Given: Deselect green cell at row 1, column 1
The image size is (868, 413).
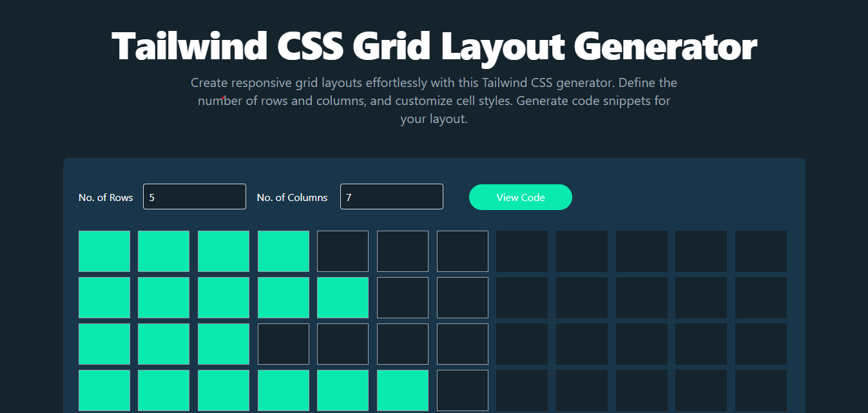Looking at the screenshot, I should click(x=104, y=251).
